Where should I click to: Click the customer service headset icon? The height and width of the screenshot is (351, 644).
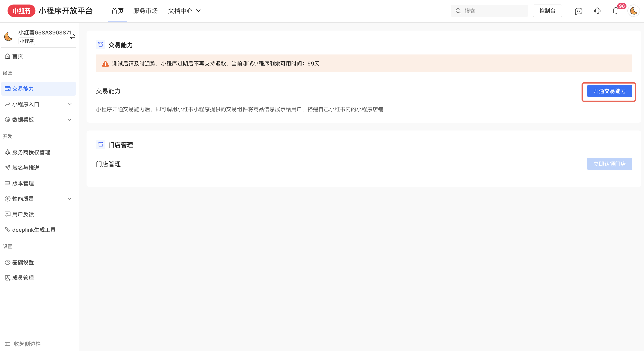point(597,11)
